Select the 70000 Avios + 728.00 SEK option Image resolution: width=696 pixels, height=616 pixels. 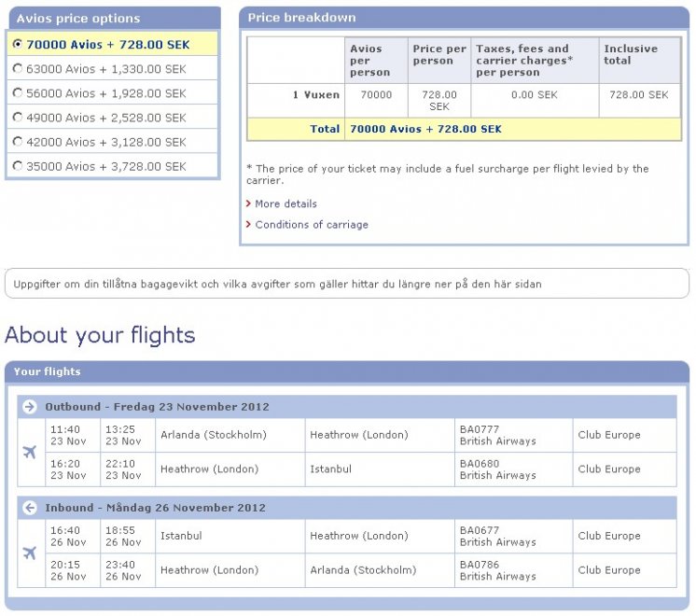(18, 44)
